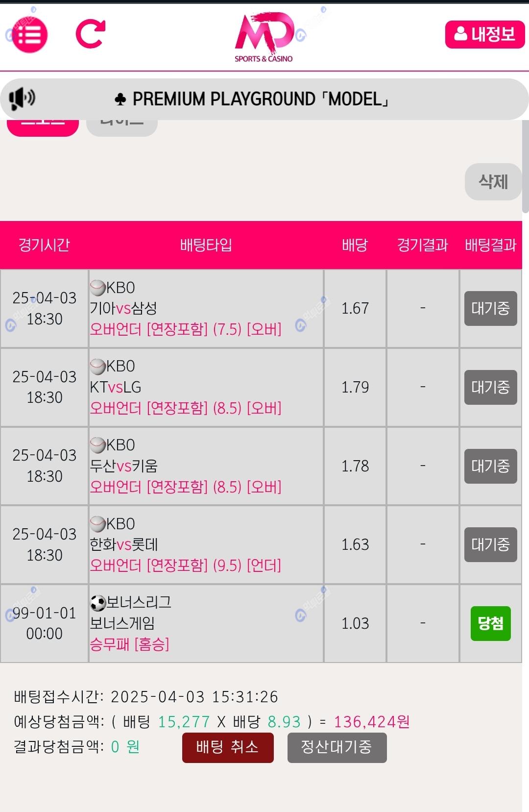Open the hamburger menu icon
This screenshot has height=812, width=529.
[29, 35]
